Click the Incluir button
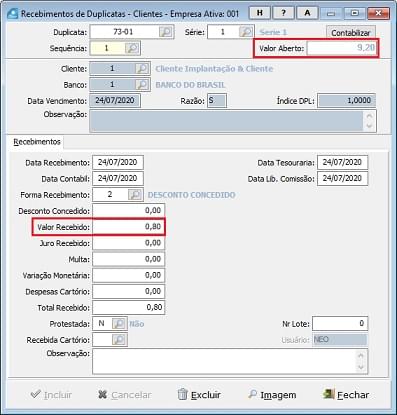Image resolution: width=397 pixels, height=415 pixels. [x=51, y=395]
